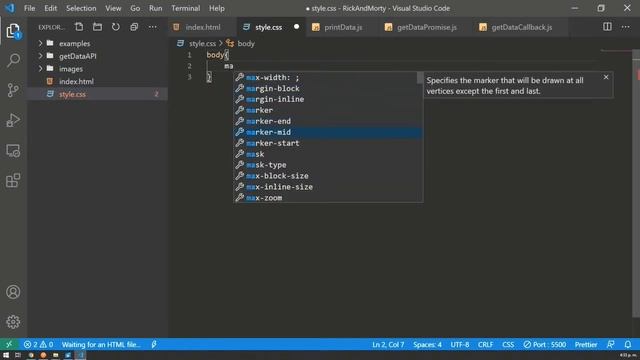This screenshot has height=360, width=640.
Task: Choose max-width suggestion
Action: coord(327,77)
